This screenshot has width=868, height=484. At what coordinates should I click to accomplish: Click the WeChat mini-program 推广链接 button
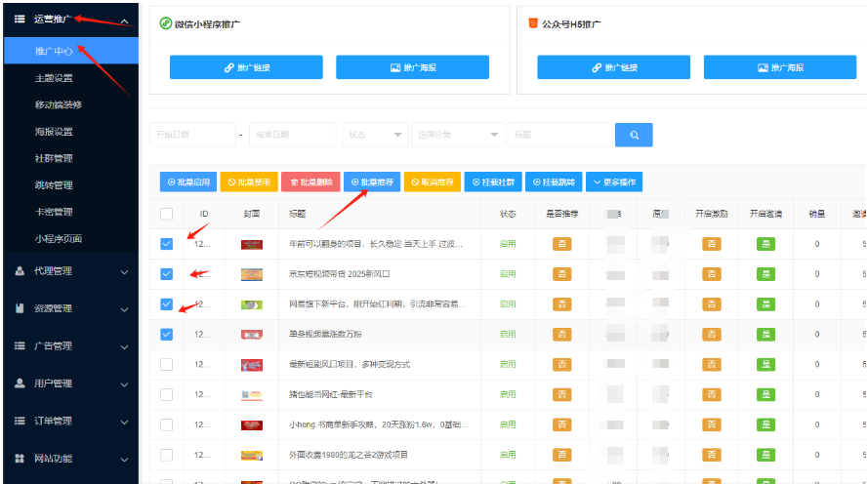point(246,67)
